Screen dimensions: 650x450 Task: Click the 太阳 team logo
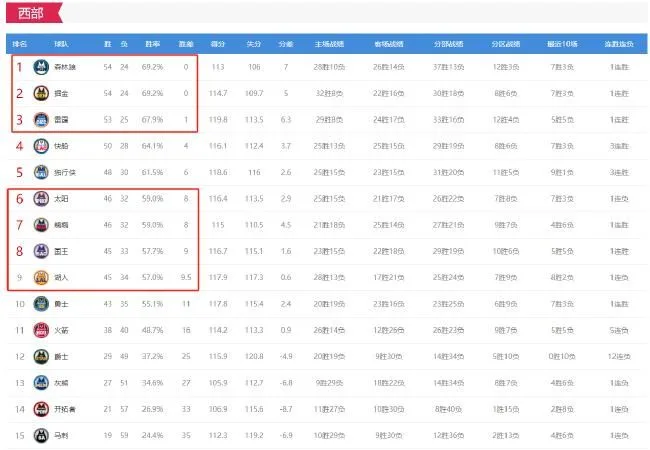(41, 198)
